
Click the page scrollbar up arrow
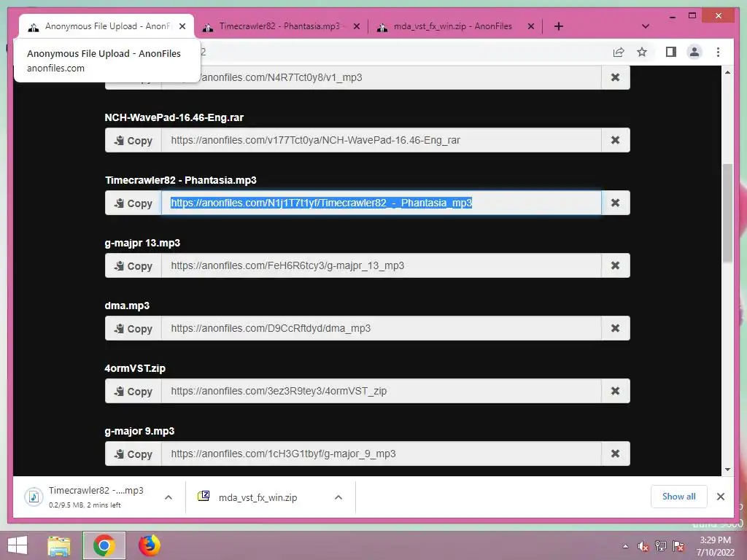tap(727, 72)
